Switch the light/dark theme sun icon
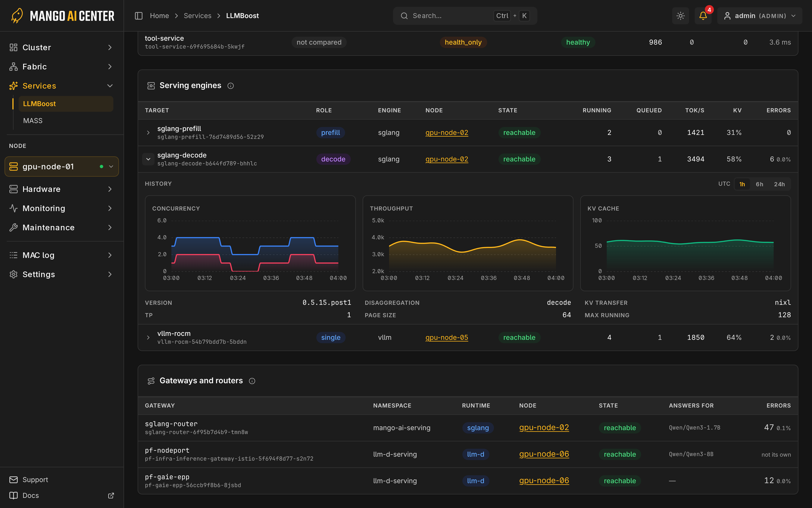The image size is (812, 508). pos(680,16)
